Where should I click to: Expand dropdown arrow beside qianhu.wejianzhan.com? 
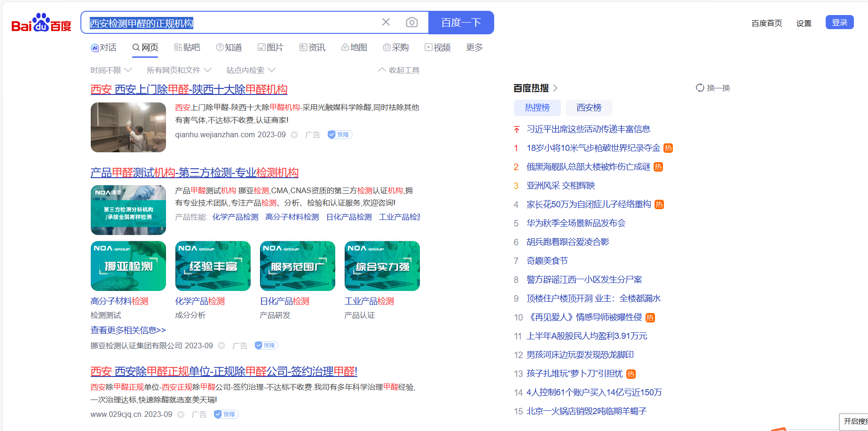tap(294, 135)
